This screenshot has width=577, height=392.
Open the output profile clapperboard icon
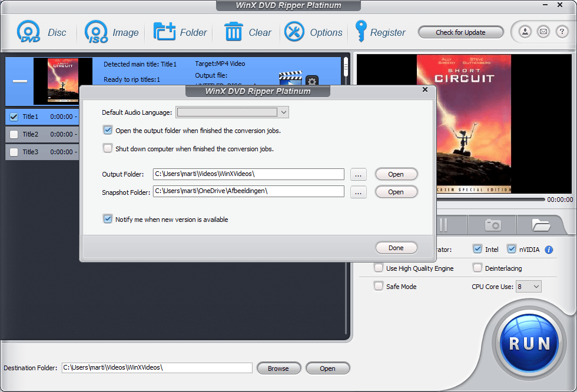tap(290, 78)
